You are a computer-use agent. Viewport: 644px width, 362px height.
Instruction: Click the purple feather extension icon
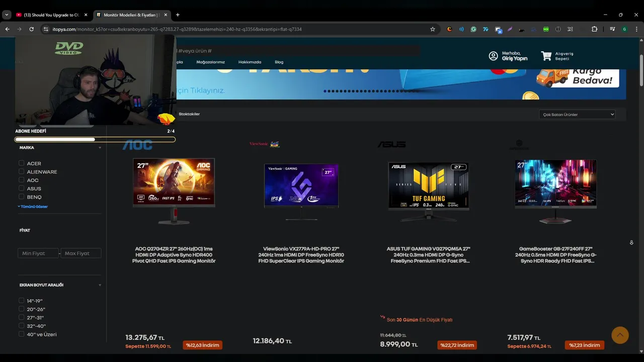510,29
